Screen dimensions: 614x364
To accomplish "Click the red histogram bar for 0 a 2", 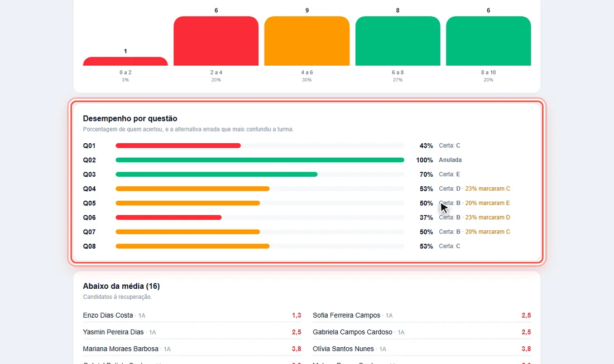I will click(125, 61).
